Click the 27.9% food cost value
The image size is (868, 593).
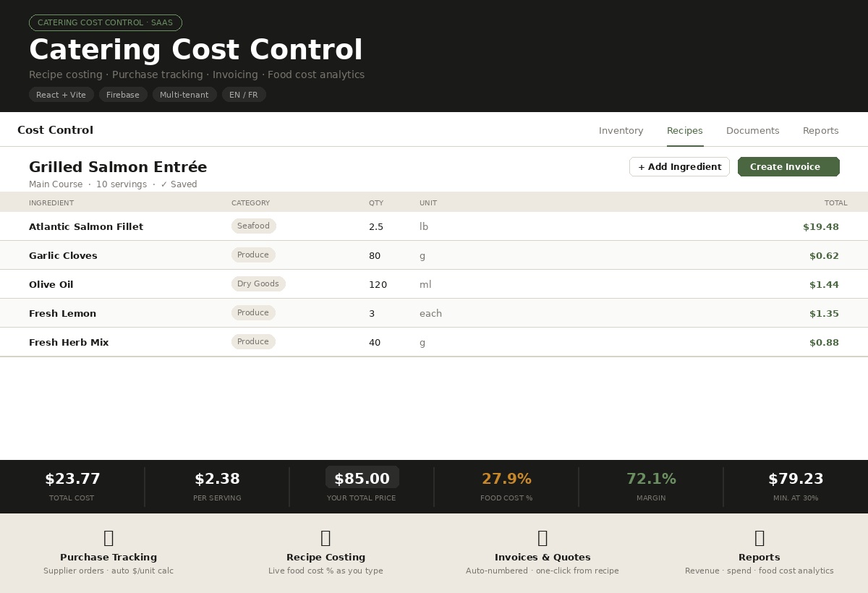click(506, 479)
